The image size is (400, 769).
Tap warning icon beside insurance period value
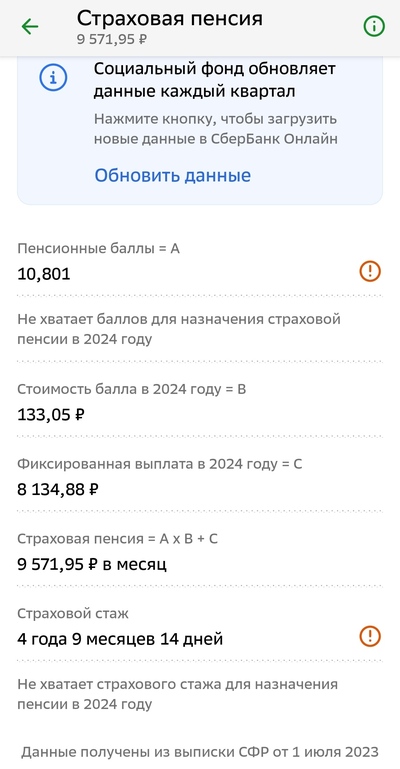[x=370, y=636]
